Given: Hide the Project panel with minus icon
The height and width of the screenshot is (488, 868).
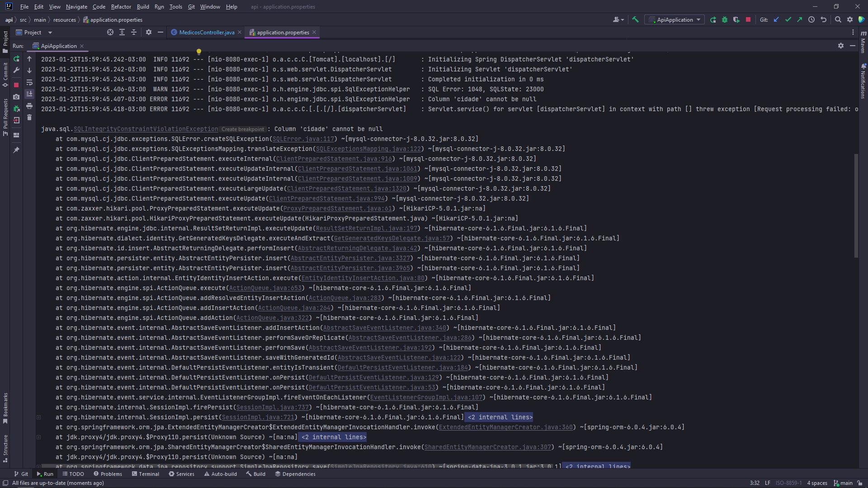Looking at the screenshot, I should [160, 32].
